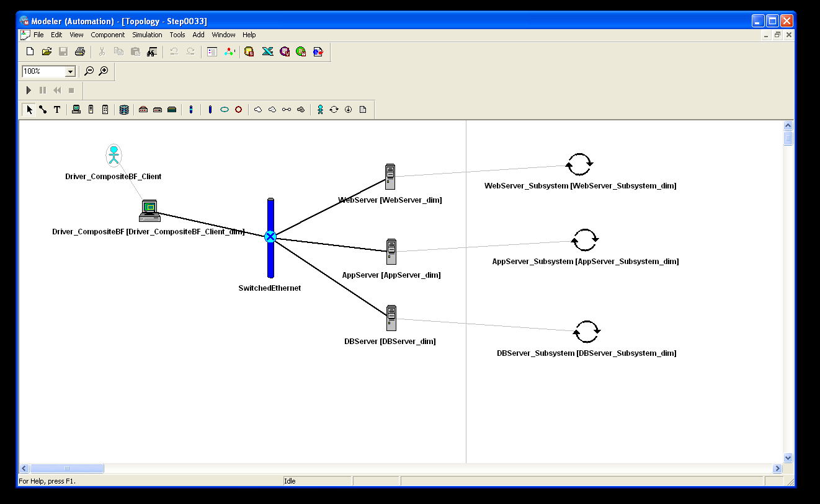Click the 'DBServer [DBServer_dim]' label

[x=390, y=342]
